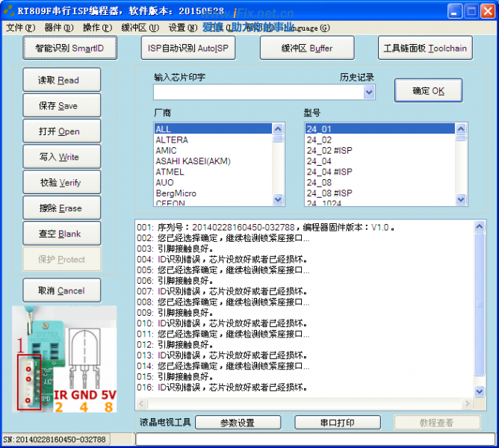Click the ISP Auto ISP button
The height and width of the screenshot is (448, 499).
click(x=188, y=49)
